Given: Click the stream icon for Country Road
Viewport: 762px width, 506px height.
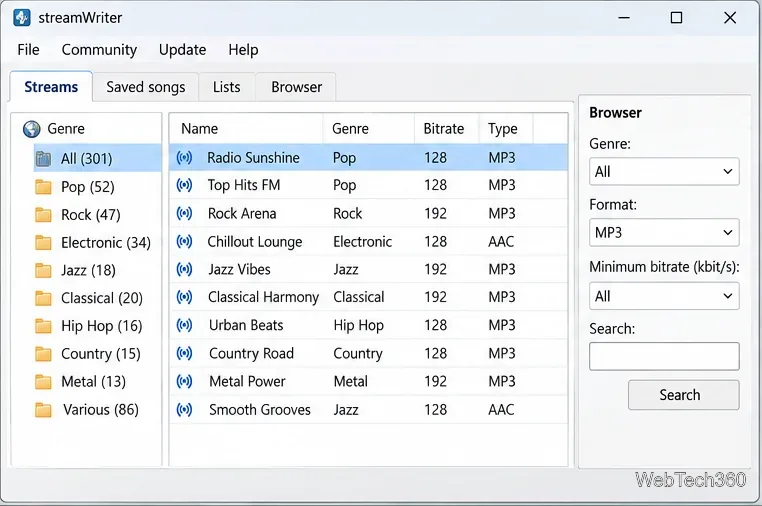Looking at the screenshot, I should pyautogui.click(x=184, y=353).
